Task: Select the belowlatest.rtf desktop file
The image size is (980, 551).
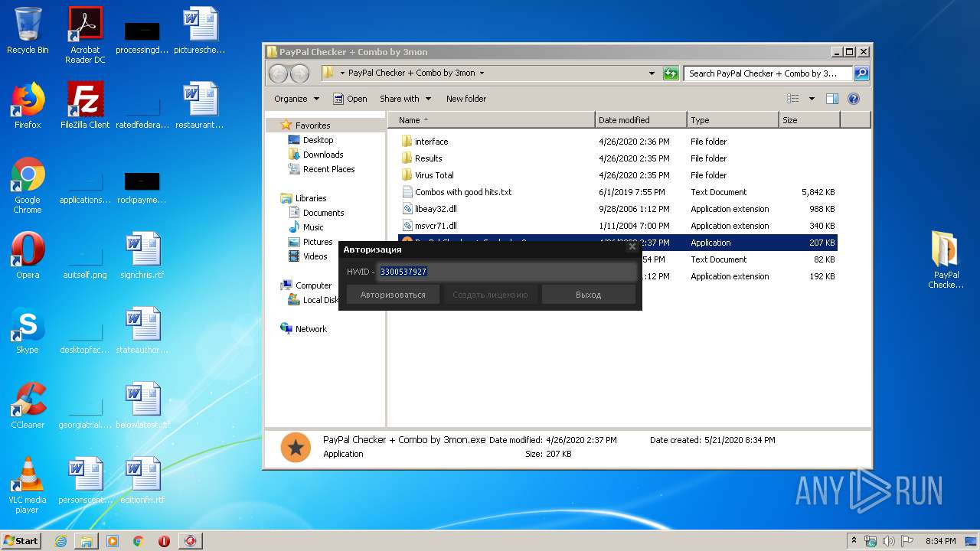Action: click(x=142, y=406)
